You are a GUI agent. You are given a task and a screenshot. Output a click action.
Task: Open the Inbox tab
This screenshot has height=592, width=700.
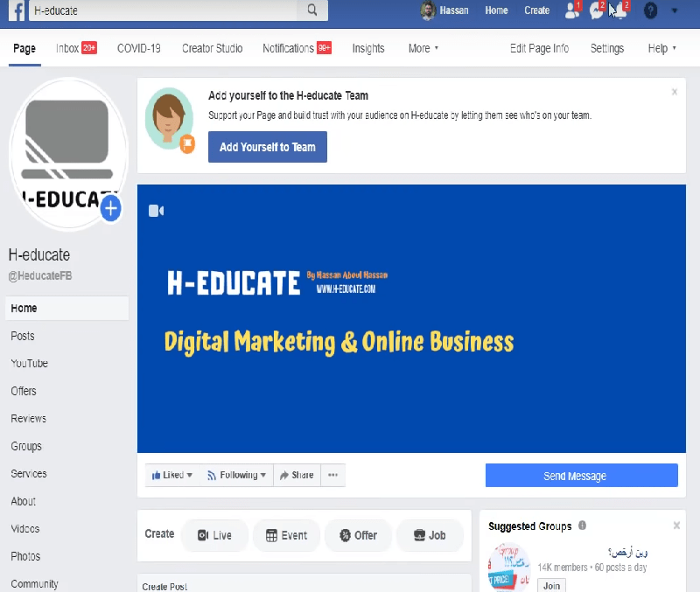(76, 48)
